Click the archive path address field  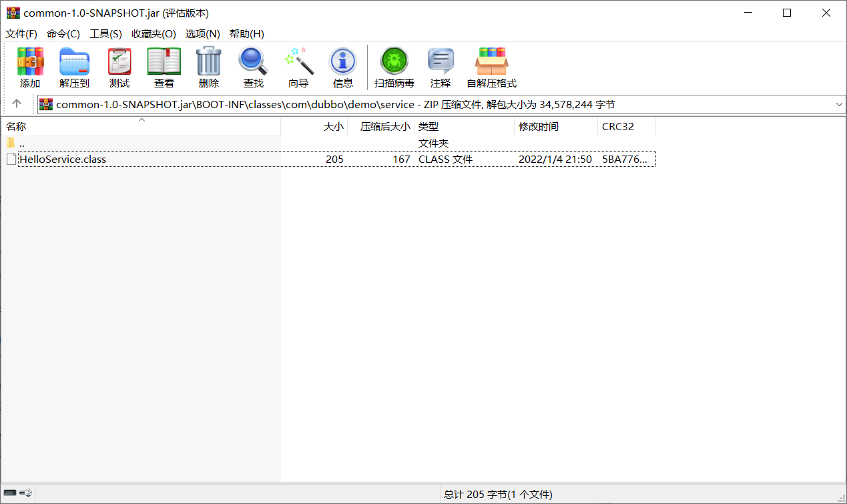(442, 104)
